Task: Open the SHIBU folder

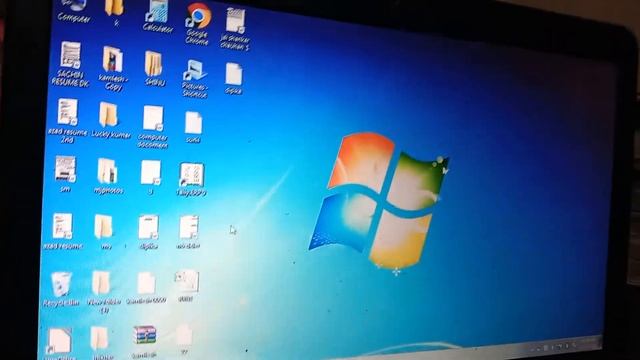Action: [x=154, y=68]
